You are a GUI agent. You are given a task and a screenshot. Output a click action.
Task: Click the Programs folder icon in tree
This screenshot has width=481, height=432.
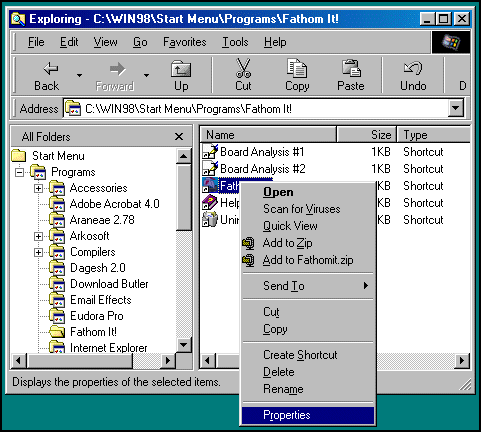click(38, 172)
